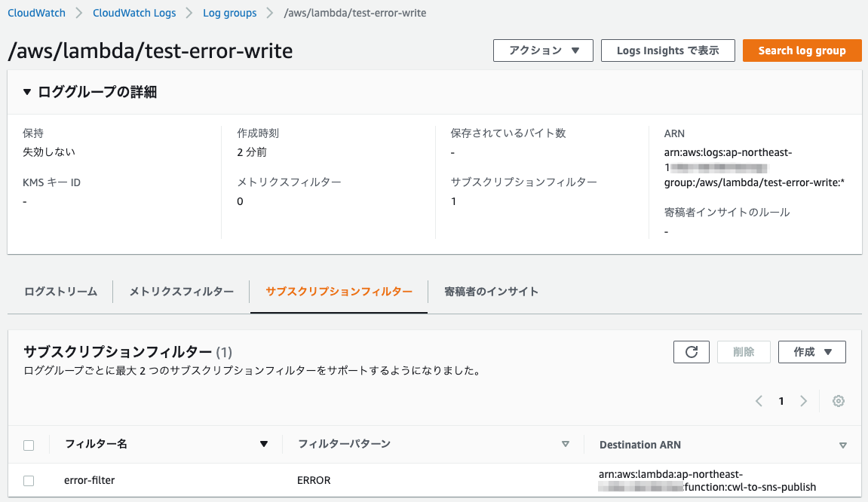Navigate to Log groups via breadcrumb
The image size is (868, 502).
(x=229, y=13)
